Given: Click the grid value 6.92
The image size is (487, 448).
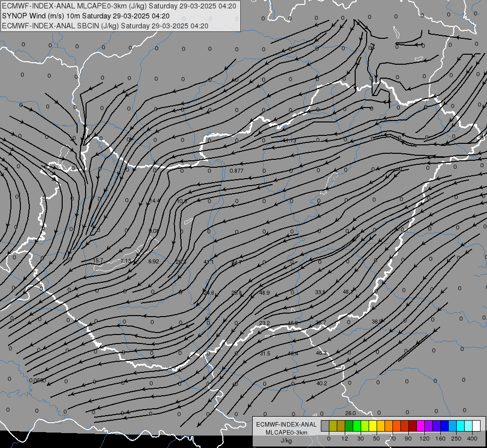Looking at the screenshot, I should pyautogui.click(x=153, y=261).
